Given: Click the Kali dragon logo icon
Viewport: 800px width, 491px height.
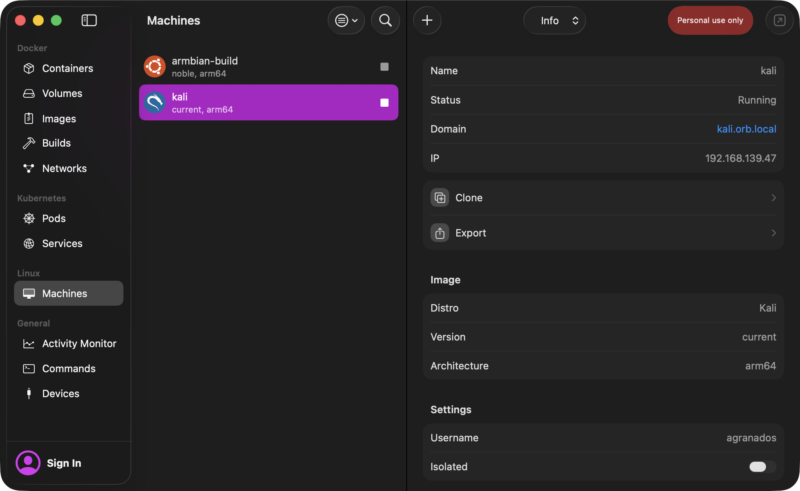Looking at the screenshot, I should pyautogui.click(x=155, y=103).
